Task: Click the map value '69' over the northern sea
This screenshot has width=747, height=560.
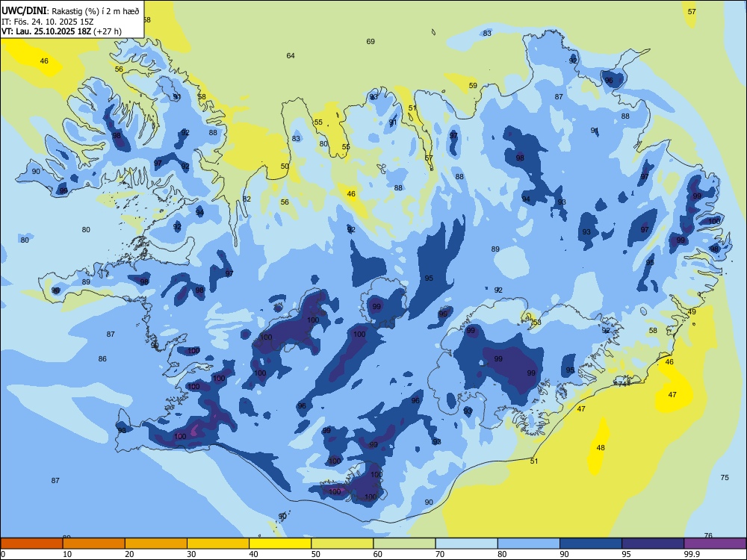Action: point(371,41)
